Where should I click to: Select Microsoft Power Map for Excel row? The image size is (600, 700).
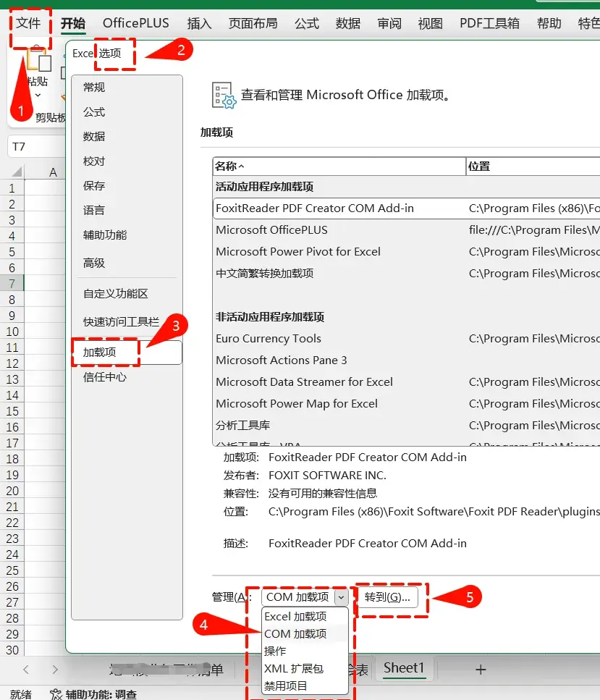[x=406, y=404]
